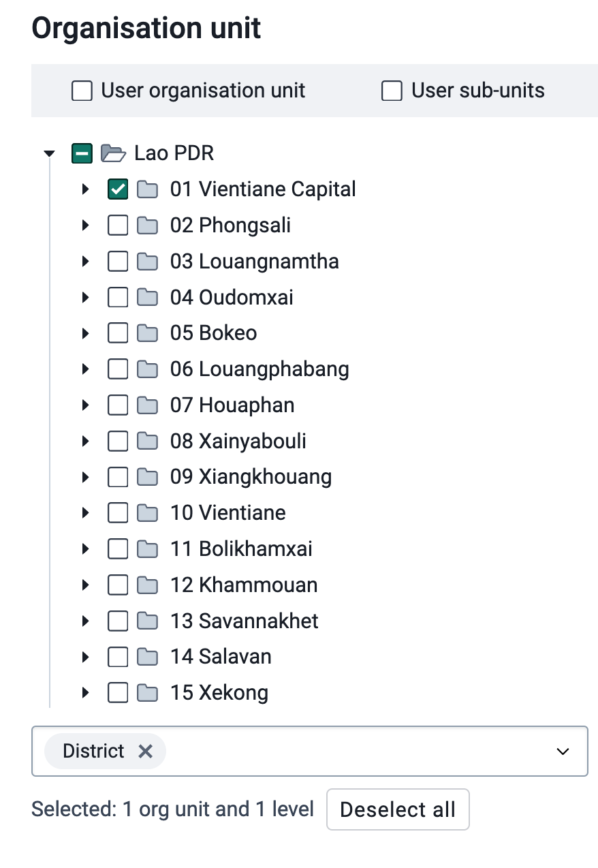This screenshot has width=598, height=868.
Task: Click the Deselect all button
Action: click(398, 809)
